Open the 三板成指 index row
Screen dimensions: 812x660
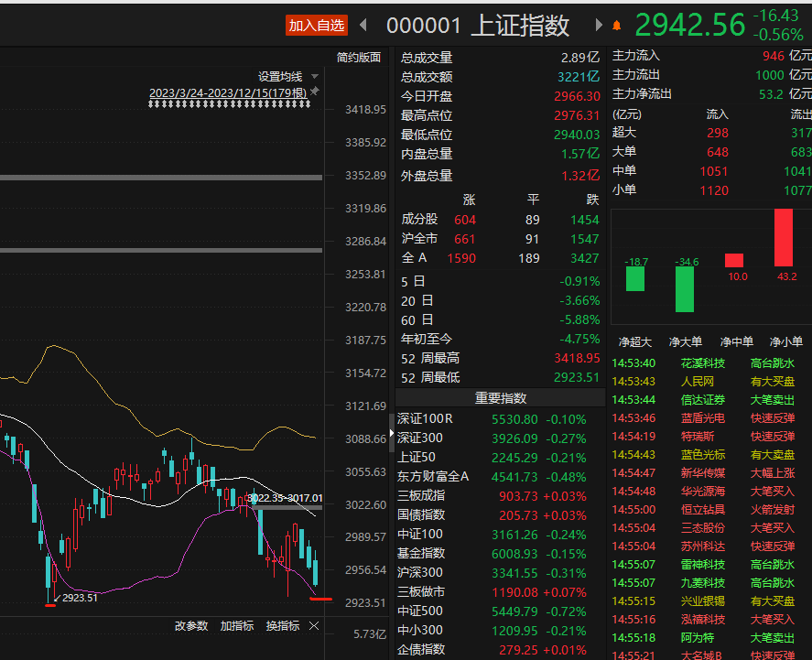(500, 496)
